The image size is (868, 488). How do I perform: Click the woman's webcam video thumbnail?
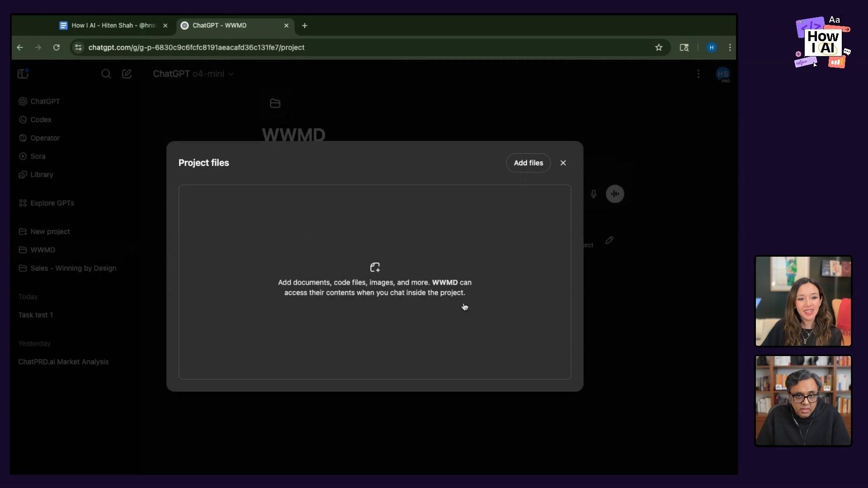[x=803, y=301]
